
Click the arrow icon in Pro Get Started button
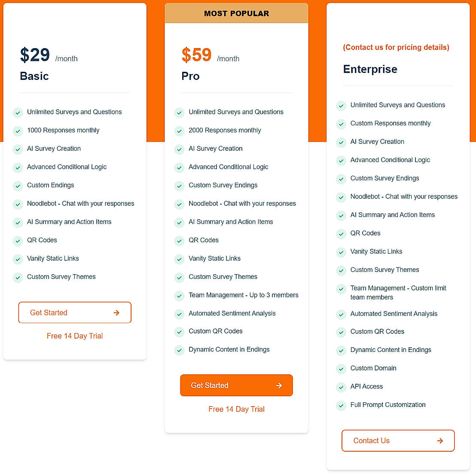pos(279,385)
